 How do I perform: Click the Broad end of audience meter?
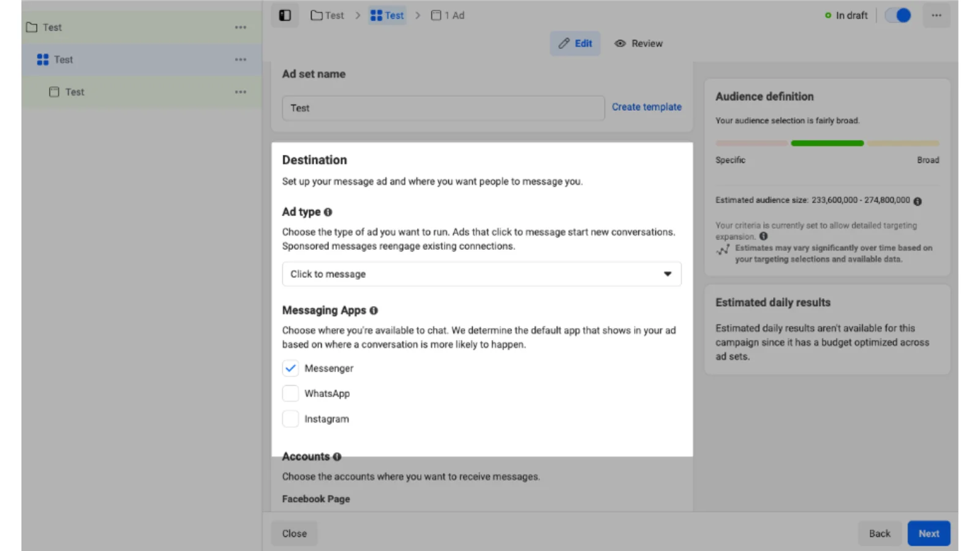point(928,160)
